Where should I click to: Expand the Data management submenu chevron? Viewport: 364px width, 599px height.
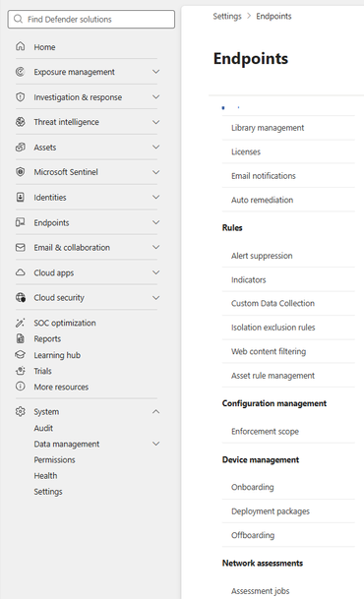(155, 444)
